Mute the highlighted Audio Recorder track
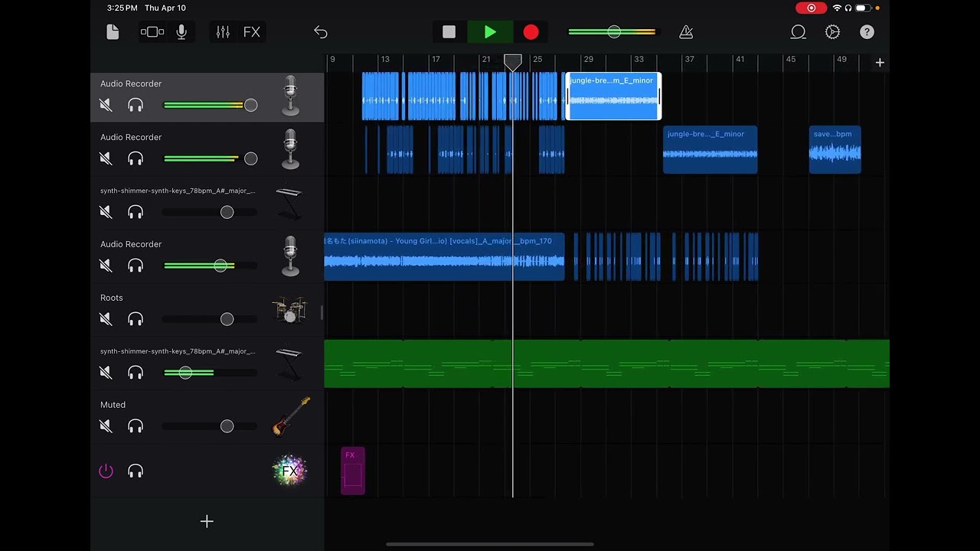Screen dimensions: 980x551 pos(106,105)
